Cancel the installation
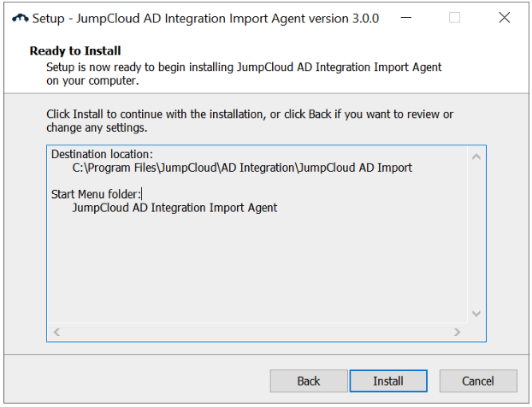 [x=478, y=381]
